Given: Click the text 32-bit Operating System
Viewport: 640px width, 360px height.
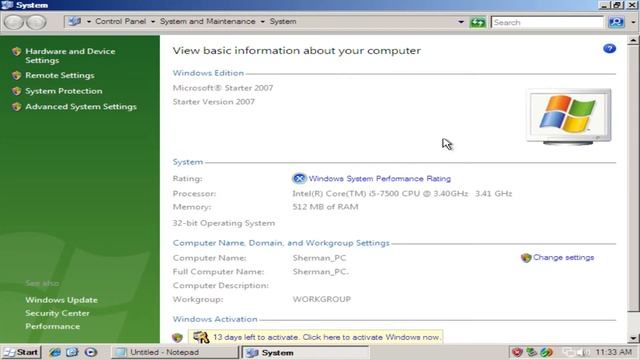Looking at the screenshot, I should pos(224,223).
